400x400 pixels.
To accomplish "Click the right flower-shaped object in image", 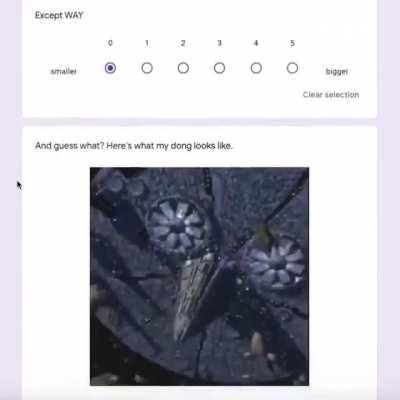I will (273, 263).
